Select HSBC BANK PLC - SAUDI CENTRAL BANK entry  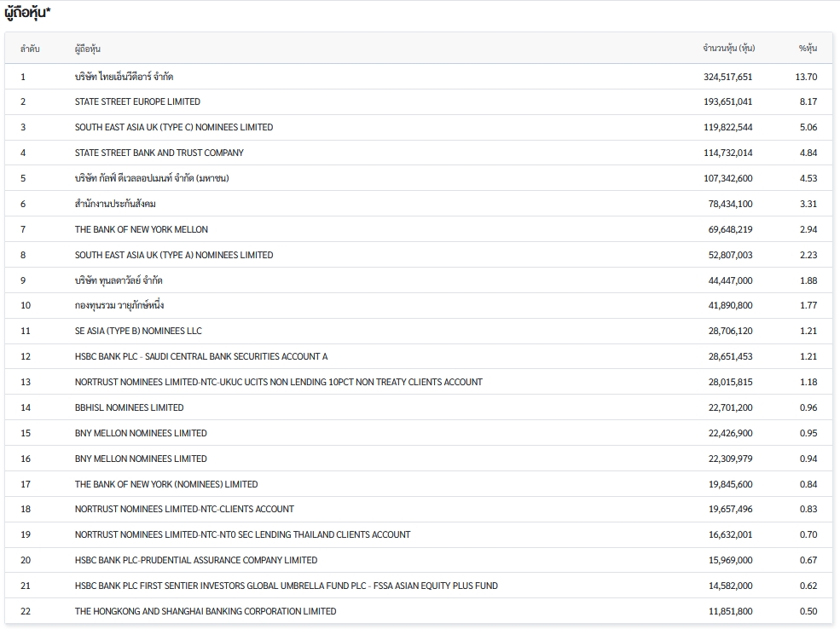coord(201,356)
